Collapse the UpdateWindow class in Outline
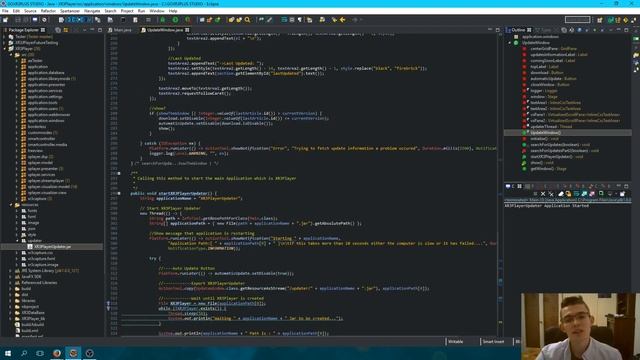The height and width of the screenshot is (360, 640). tap(510, 42)
